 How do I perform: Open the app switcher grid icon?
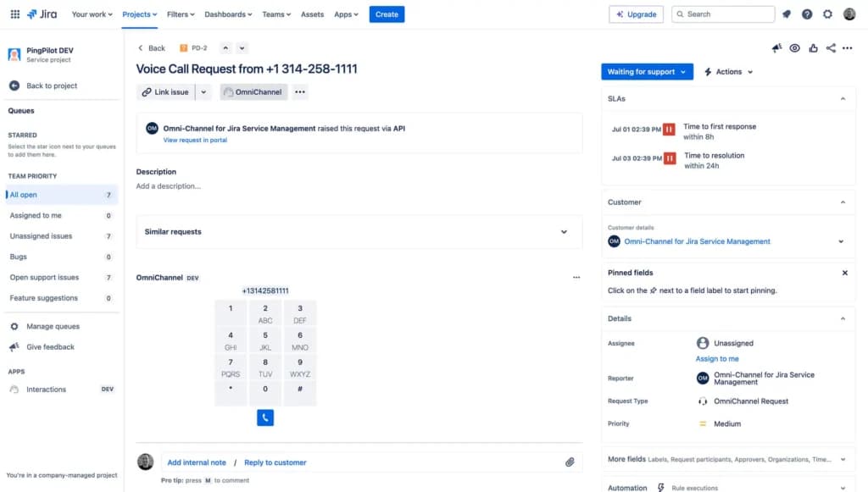[x=15, y=14]
